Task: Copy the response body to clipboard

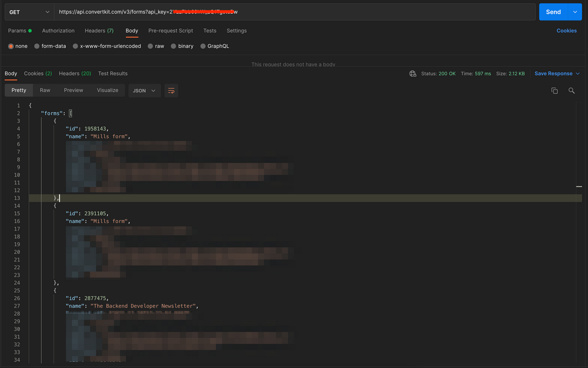Action: 554,91
